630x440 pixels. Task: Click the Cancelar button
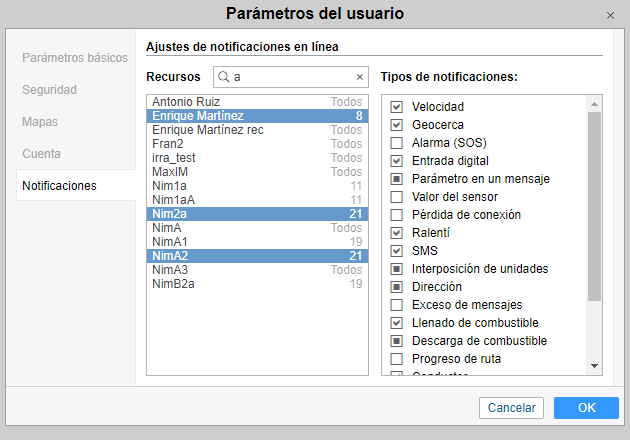(x=511, y=407)
